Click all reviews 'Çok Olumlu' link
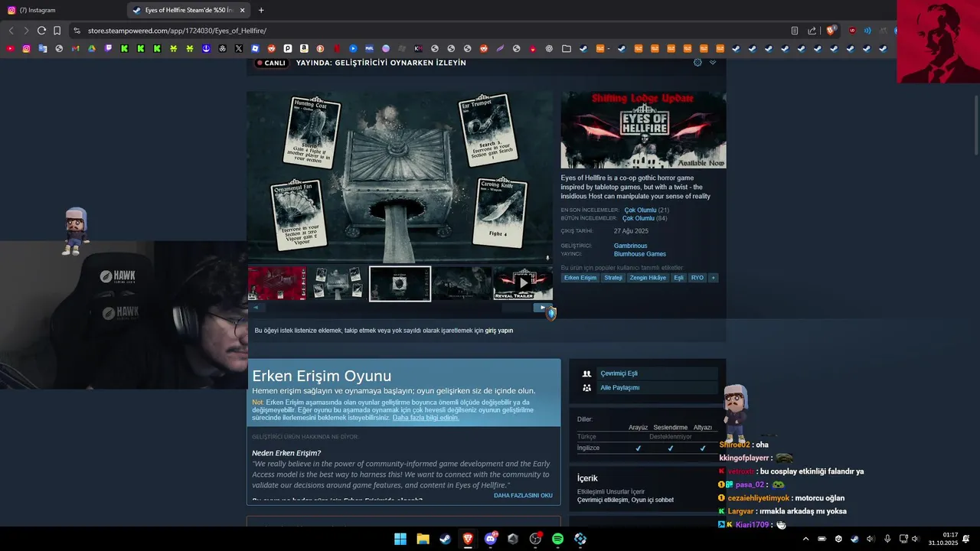This screenshot has height=551, width=980. (638, 218)
